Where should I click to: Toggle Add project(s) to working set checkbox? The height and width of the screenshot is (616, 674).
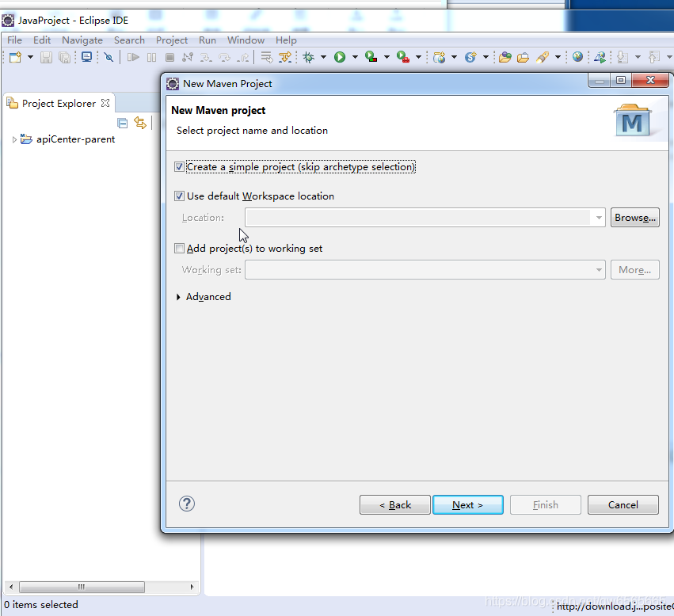[179, 248]
